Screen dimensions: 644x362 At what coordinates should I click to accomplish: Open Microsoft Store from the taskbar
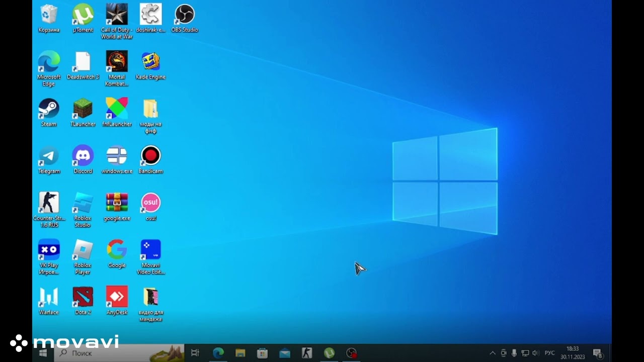[x=262, y=353]
